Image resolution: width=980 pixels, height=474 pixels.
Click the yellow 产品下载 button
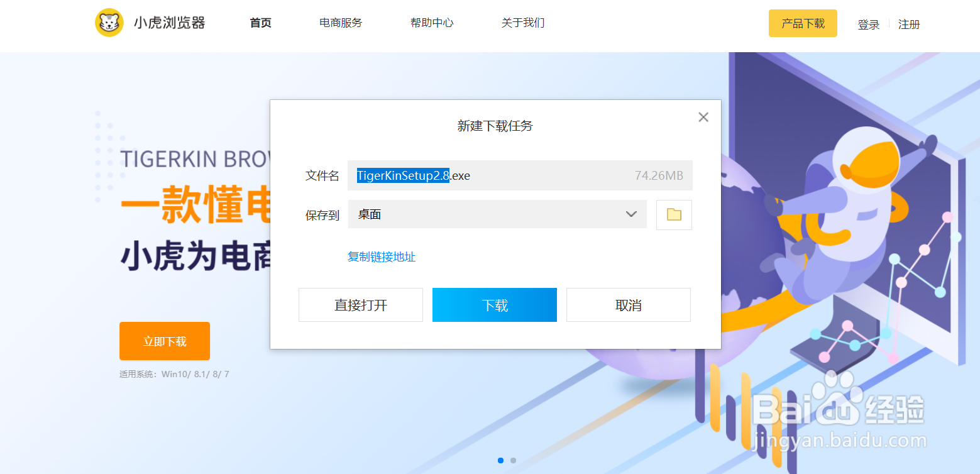coord(803,23)
